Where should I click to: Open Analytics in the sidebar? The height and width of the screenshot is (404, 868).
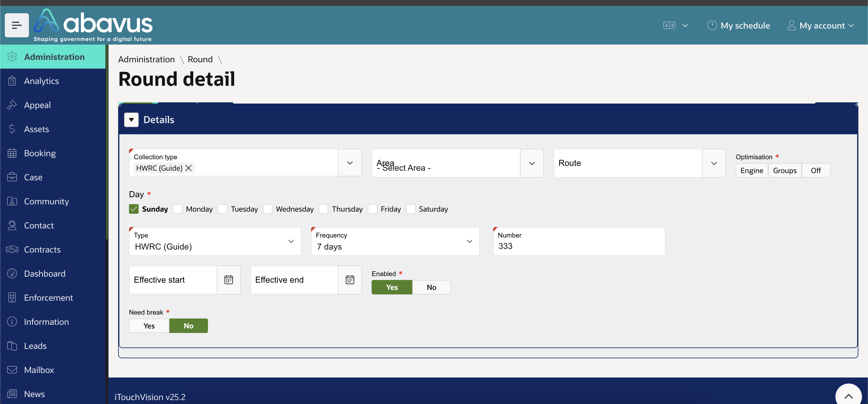pos(53,81)
